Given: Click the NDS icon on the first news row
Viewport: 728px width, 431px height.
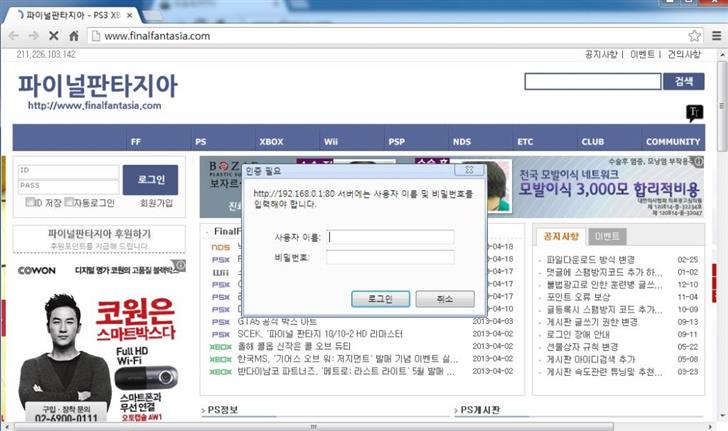Looking at the screenshot, I should (221, 247).
